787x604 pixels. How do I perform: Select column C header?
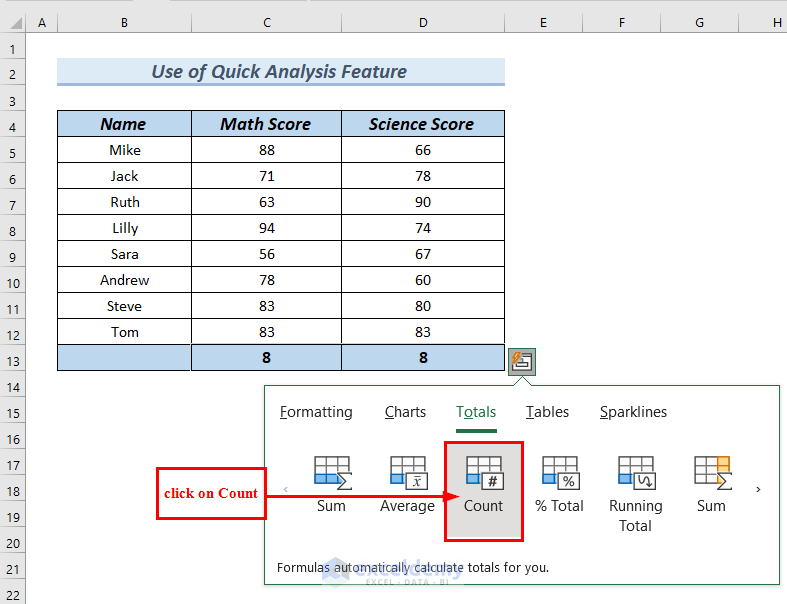267,23
